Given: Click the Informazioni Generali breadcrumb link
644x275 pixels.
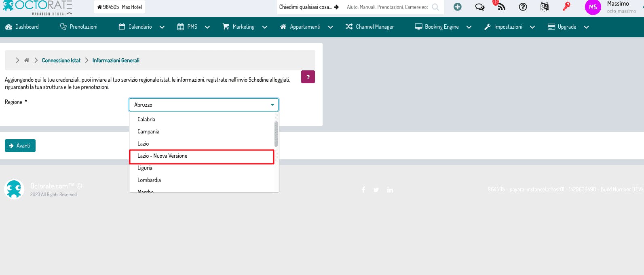Looking at the screenshot, I should coord(116,60).
